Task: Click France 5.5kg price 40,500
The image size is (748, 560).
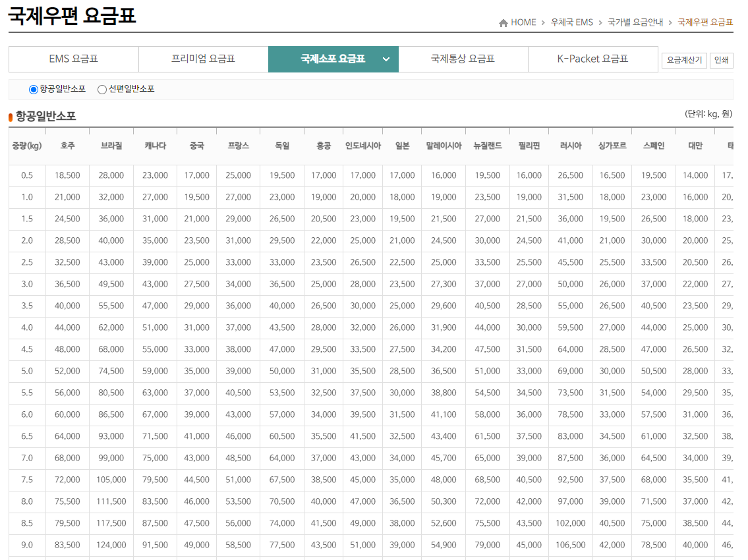Action: click(x=238, y=393)
